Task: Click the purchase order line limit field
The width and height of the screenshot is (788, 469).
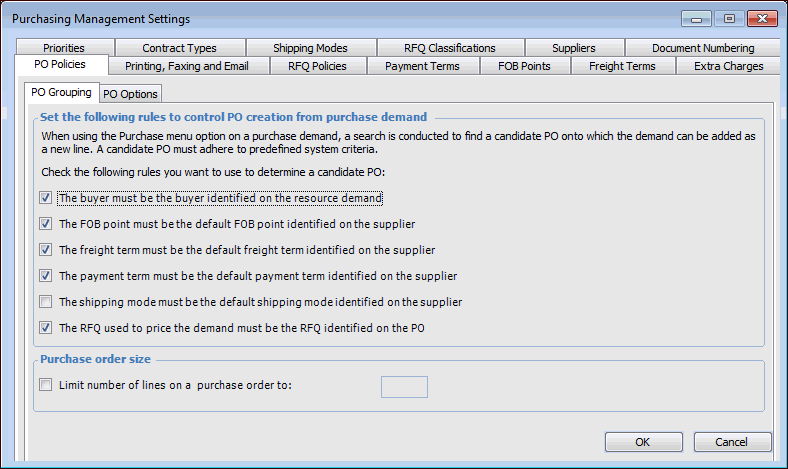Action: [x=404, y=387]
